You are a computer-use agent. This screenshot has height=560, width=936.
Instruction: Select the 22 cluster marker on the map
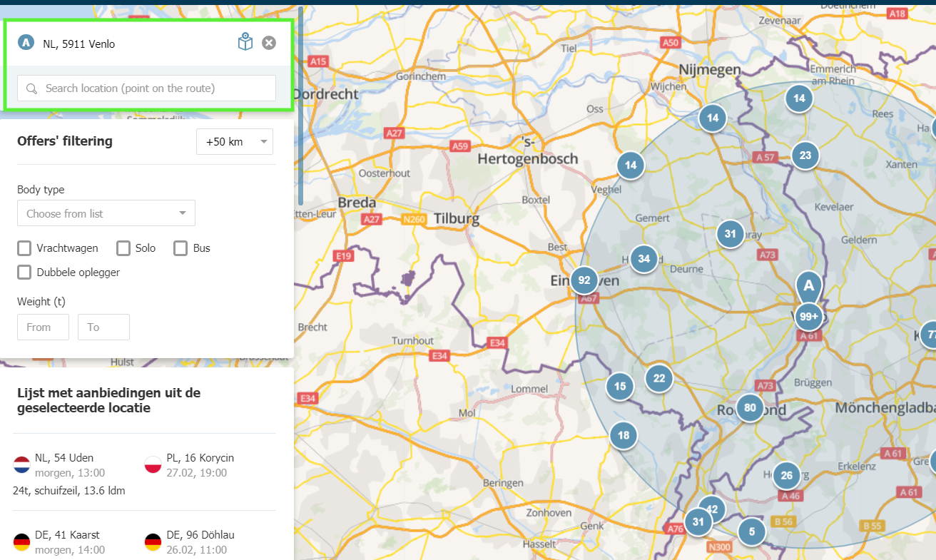click(659, 379)
